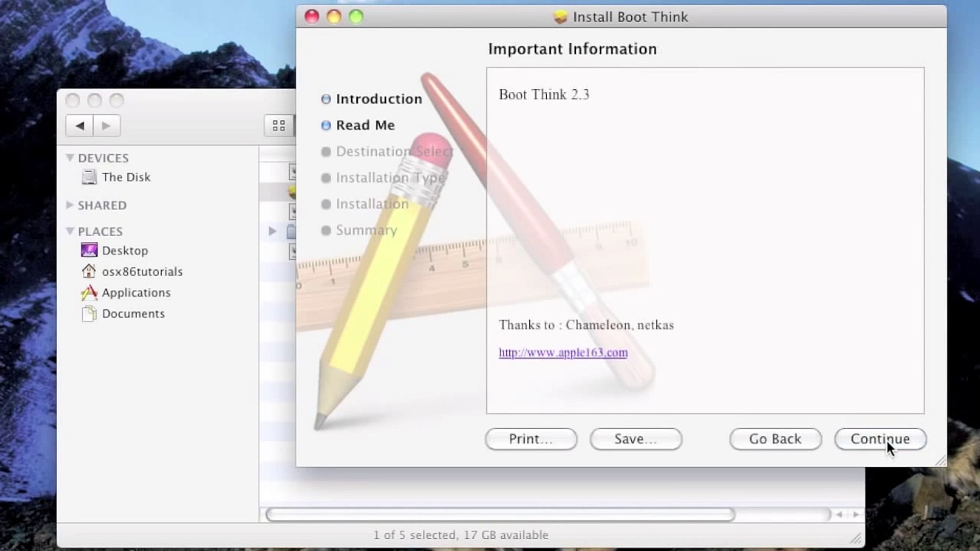Open Applications in Finder sidebar

[136, 293]
